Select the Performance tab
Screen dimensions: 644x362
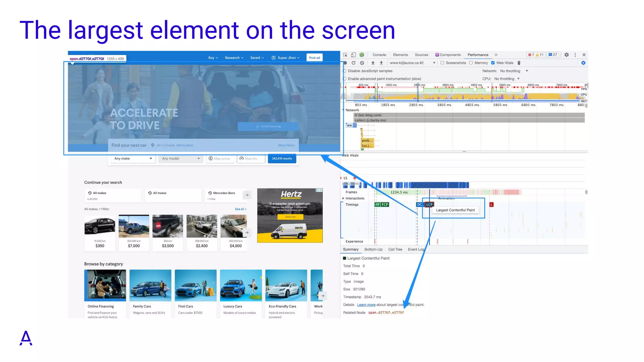[x=478, y=55]
